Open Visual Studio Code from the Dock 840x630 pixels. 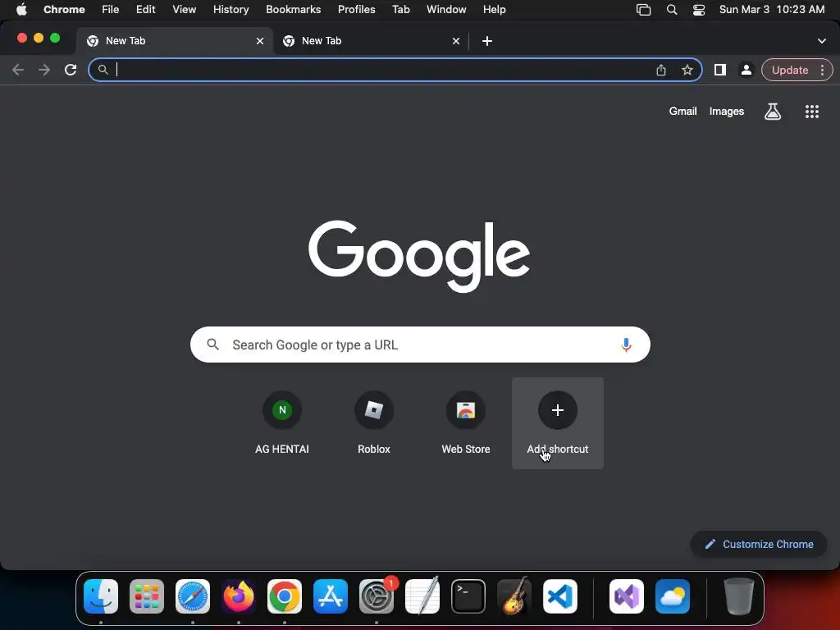click(560, 596)
